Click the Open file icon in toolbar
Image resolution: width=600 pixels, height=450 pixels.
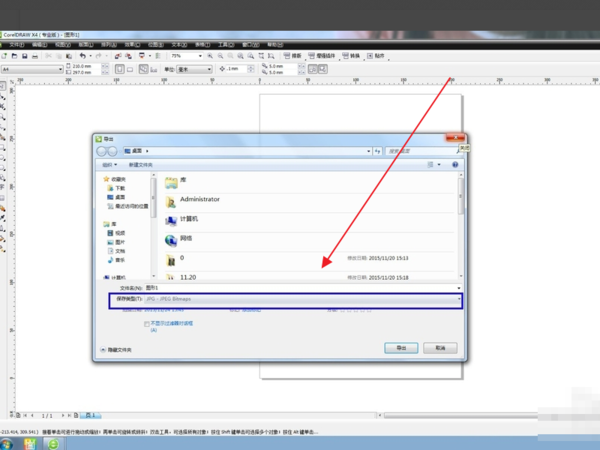click(14, 56)
